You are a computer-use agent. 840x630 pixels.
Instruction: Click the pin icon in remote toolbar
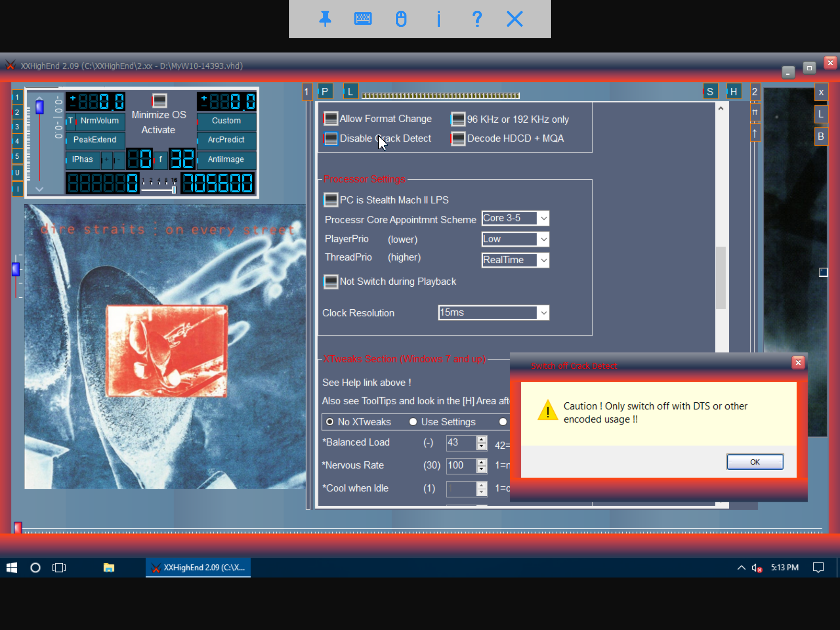(x=325, y=19)
